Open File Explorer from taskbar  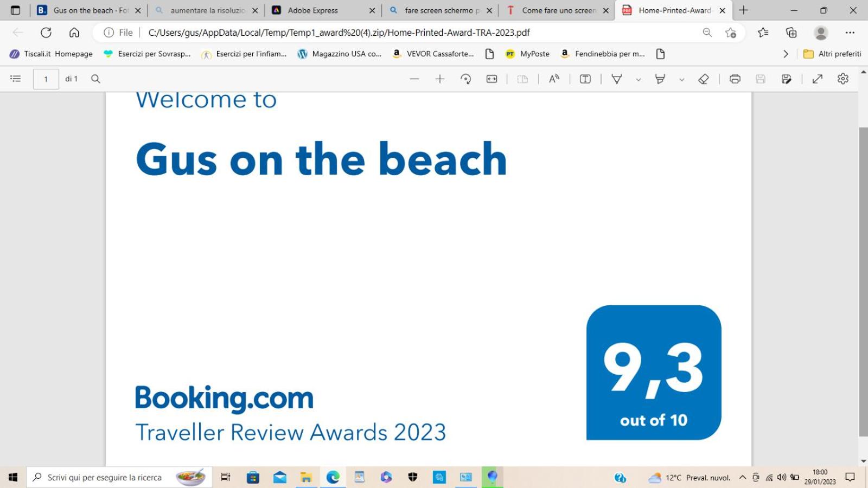(x=307, y=477)
